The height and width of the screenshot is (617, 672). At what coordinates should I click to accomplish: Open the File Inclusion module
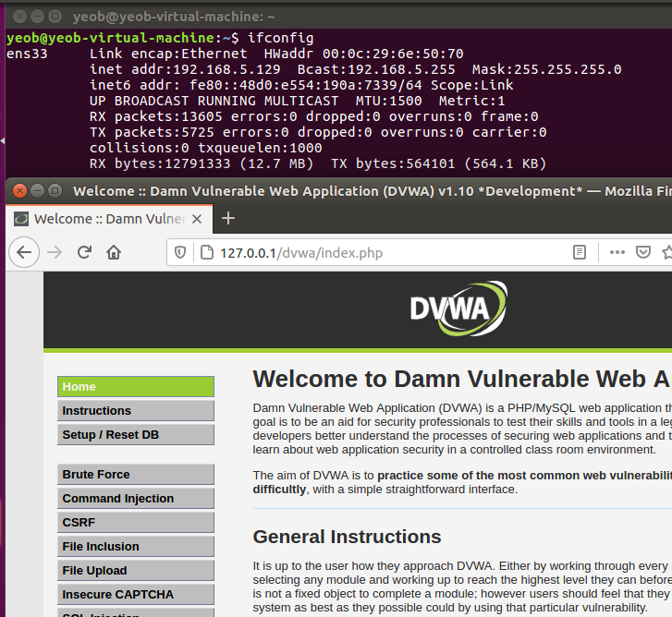coord(136,547)
